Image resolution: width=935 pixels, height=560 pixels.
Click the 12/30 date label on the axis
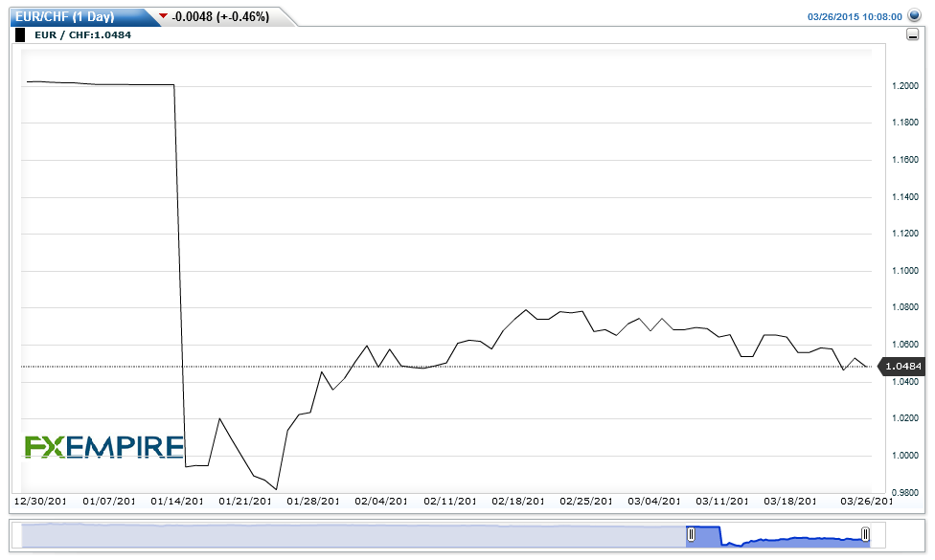tap(39, 501)
